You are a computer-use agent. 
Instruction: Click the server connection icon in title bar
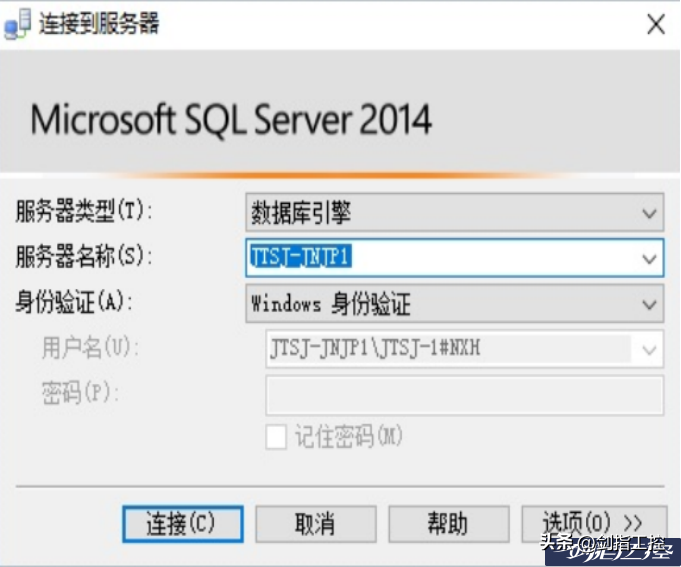click(x=19, y=25)
